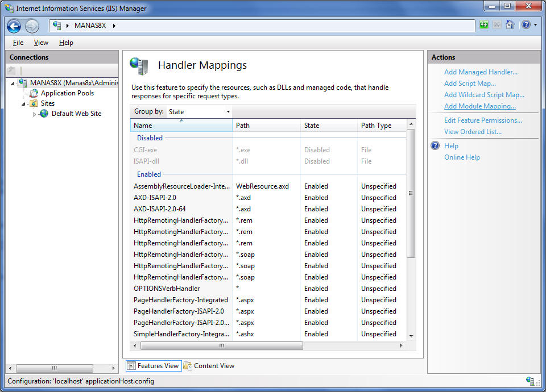
Task: Click the Connections pane horizontal scrollbar thumb
Action: [x=55, y=368]
